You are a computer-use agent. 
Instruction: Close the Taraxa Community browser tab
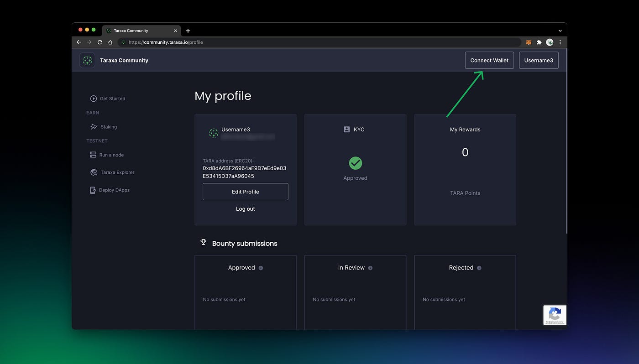(175, 31)
